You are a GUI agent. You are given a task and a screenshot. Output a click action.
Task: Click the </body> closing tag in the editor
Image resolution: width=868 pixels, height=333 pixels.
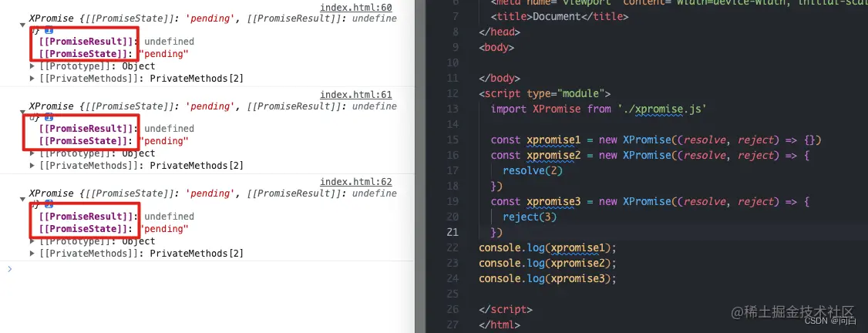point(500,79)
